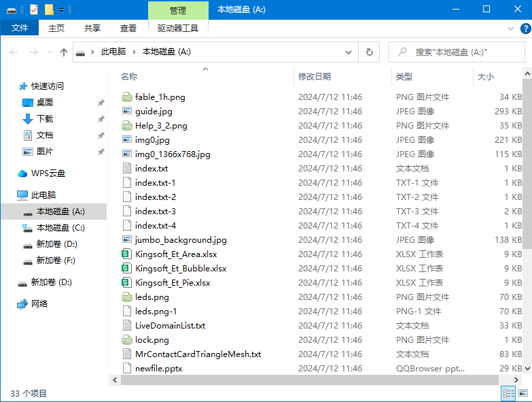
Task: Switch to large icons view toggle
Action: pos(523,393)
